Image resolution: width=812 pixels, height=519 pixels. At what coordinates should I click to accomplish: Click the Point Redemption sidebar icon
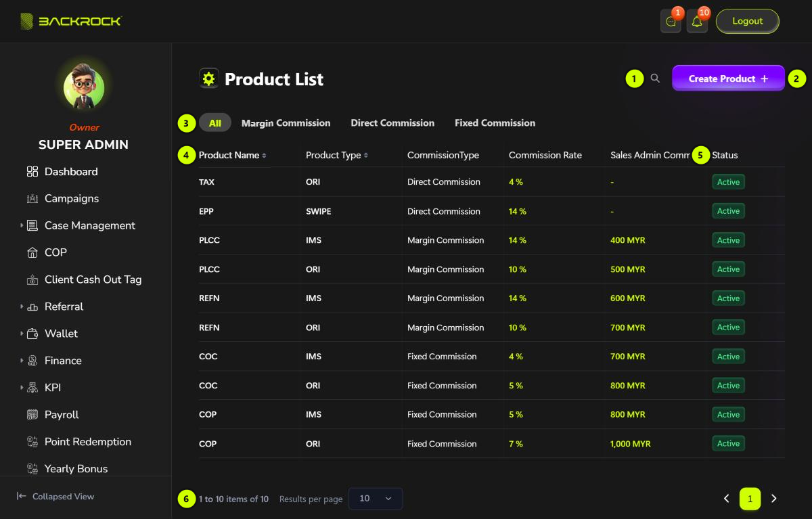click(32, 443)
